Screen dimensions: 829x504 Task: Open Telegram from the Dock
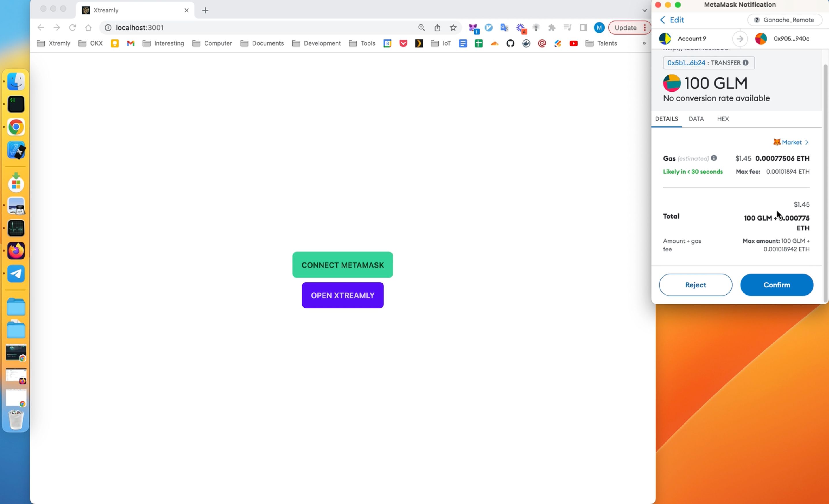pos(16,274)
